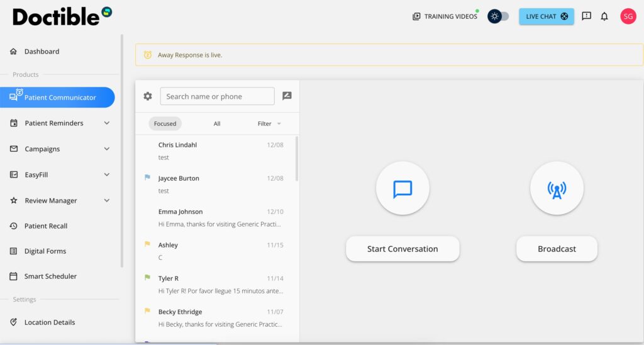
Task: Click the yellow flag beside Ashley
Action: pos(147,244)
